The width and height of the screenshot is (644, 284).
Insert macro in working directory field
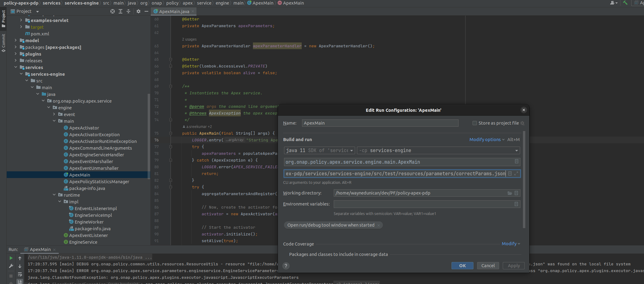(x=516, y=193)
